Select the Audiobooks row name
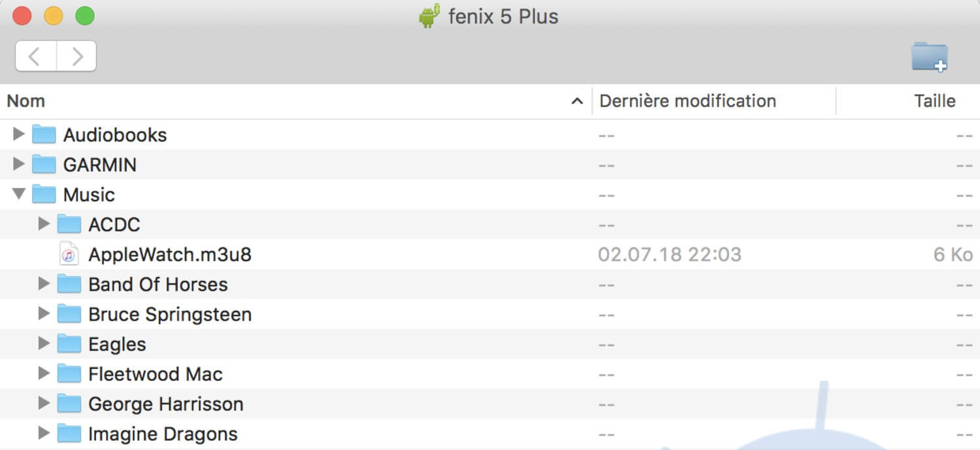Image resolution: width=980 pixels, height=450 pixels. (115, 135)
